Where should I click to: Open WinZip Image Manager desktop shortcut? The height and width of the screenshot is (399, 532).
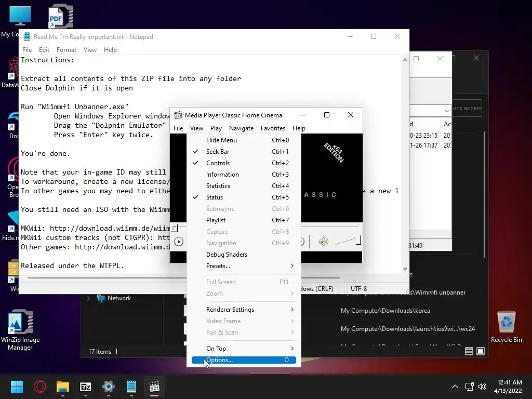pyautogui.click(x=20, y=330)
